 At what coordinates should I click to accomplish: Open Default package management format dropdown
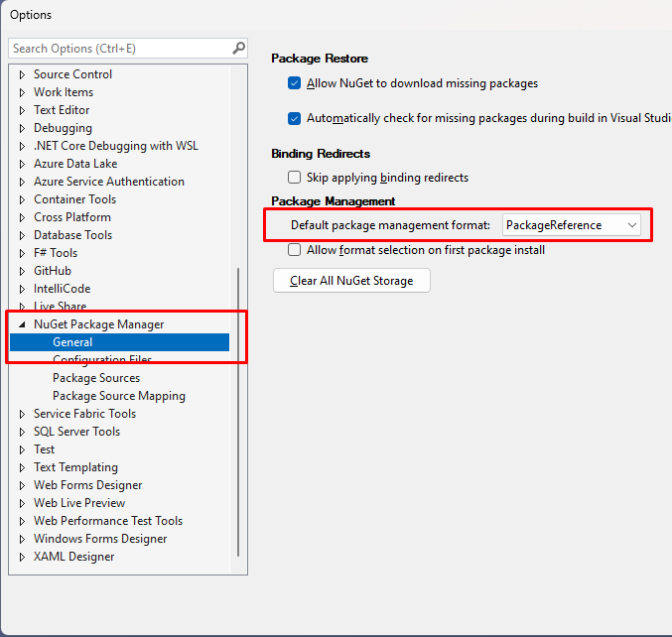(x=572, y=225)
